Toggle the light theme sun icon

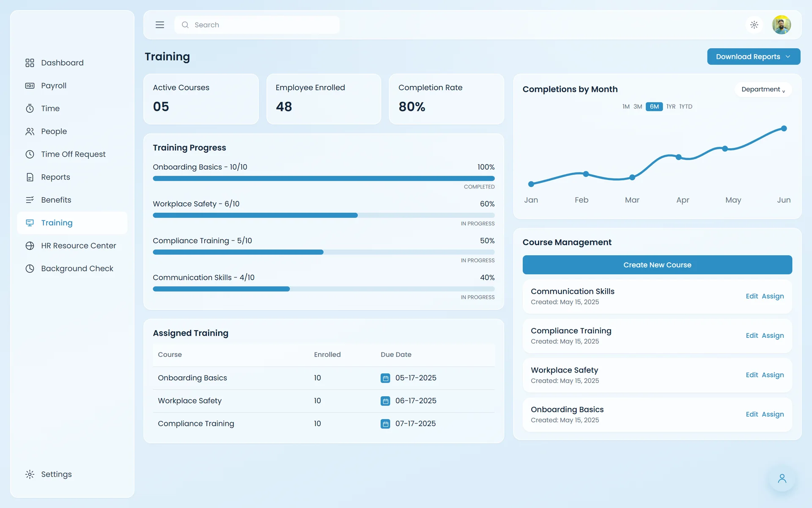coord(754,25)
